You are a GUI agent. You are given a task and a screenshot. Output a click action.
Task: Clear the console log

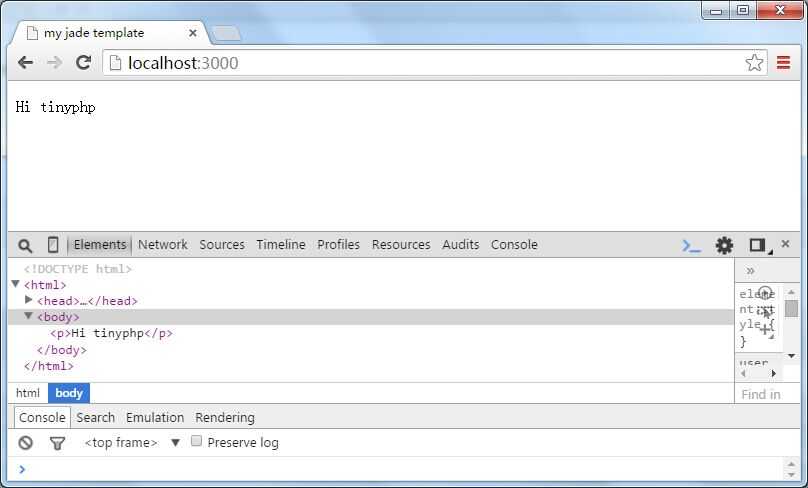25,443
